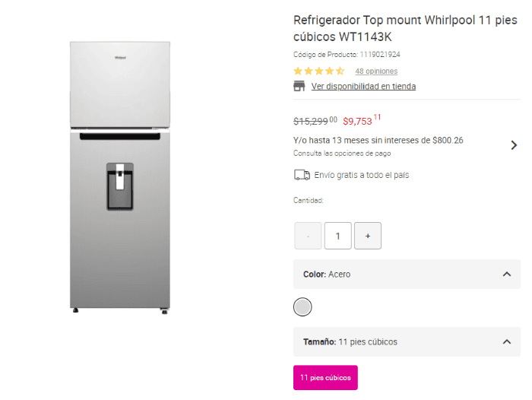Click the 13 meses sin intereses text
Image resolution: width=532 pixels, height=400 pixels.
coord(378,140)
